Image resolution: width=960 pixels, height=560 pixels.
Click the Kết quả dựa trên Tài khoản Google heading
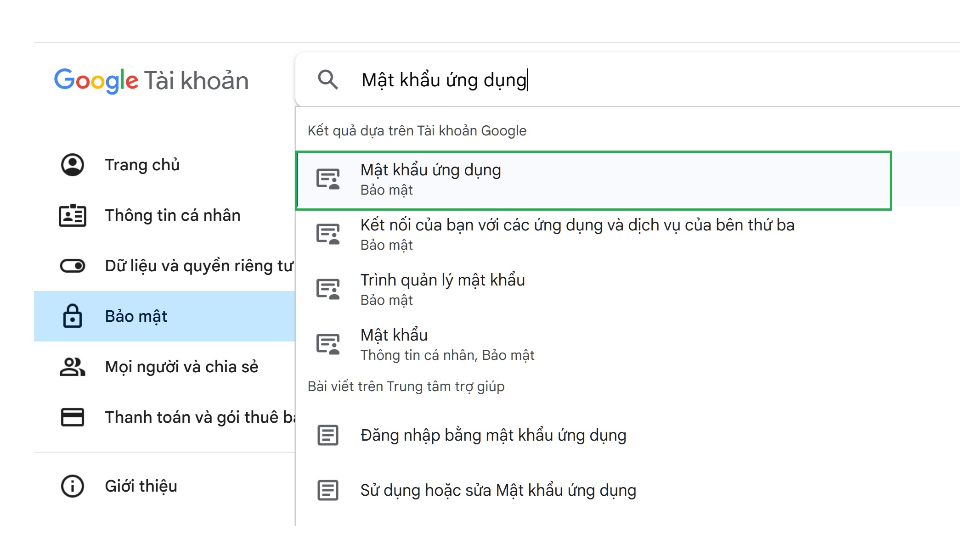pyautogui.click(x=417, y=131)
